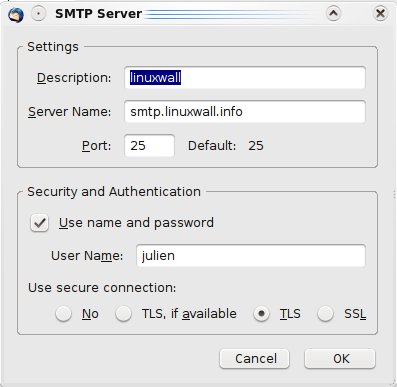Cancel the SMTP server settings
Viewport: 397px width, 387px height.
(x=254, y=359)
